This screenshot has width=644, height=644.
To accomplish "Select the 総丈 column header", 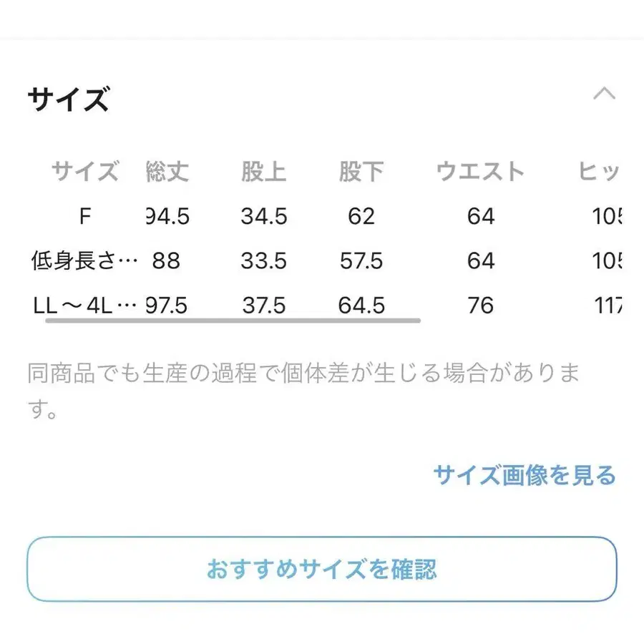I will tap(167, 172).
